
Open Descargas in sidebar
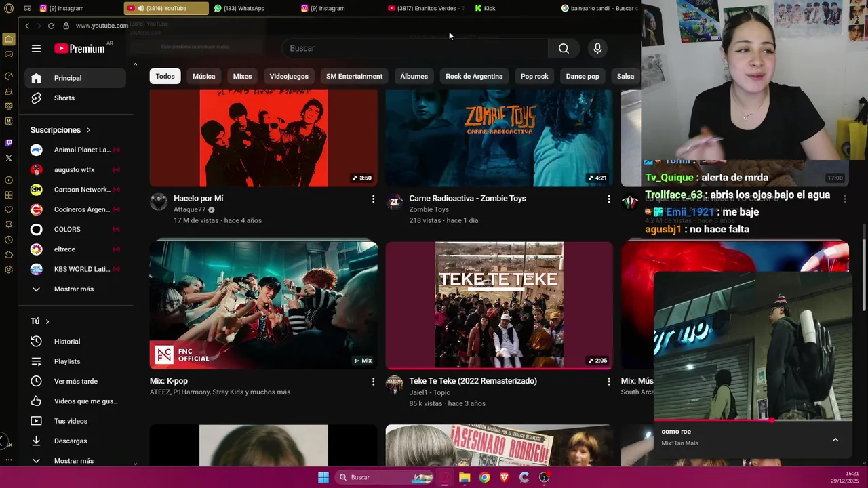tap(75, 441)
